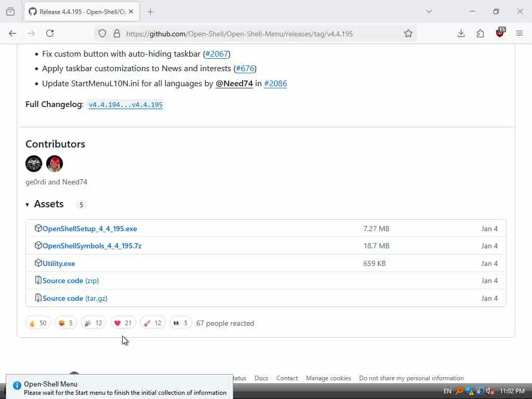Screen dimensions: 532x399
Task: Click the package icon beside OpenShellSetup
Action: coord(38,229)
